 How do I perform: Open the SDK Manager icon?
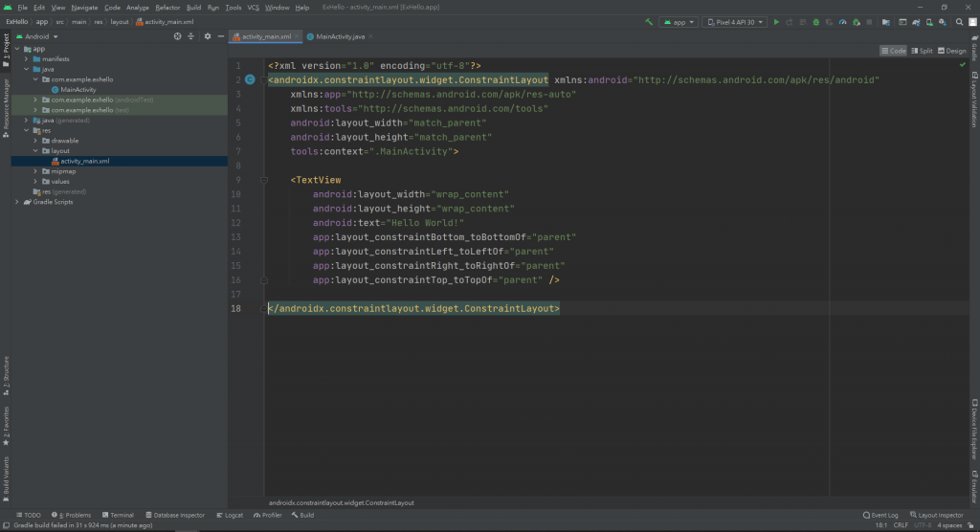(943, 22)
